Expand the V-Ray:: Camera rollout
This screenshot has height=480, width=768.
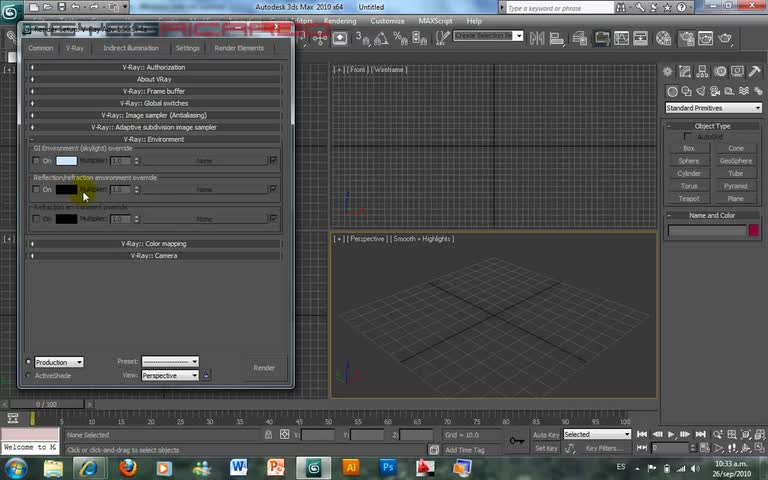tap(154, 256)
